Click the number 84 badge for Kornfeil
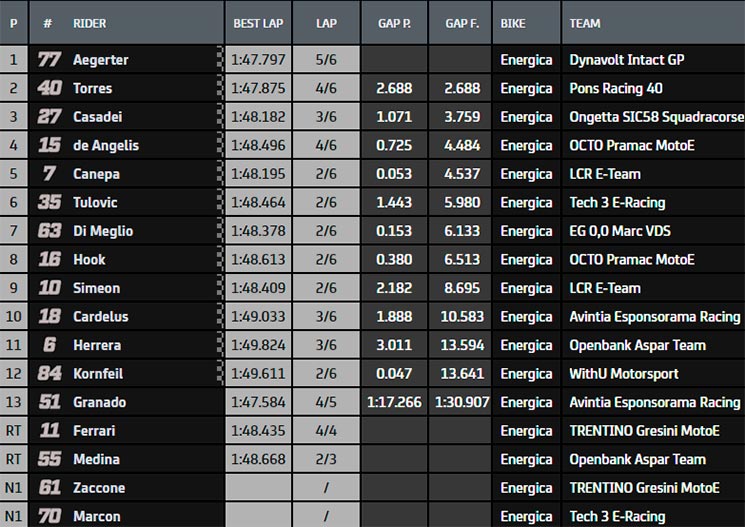 (x=49, y=374)
